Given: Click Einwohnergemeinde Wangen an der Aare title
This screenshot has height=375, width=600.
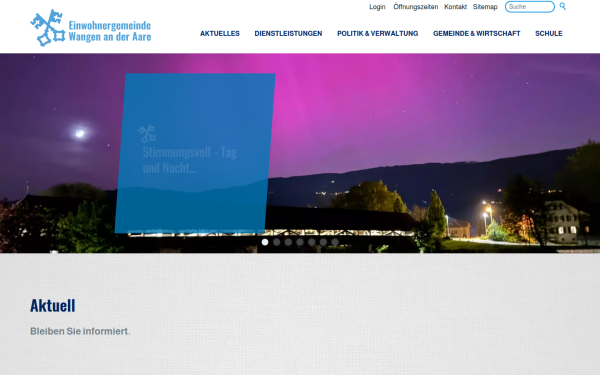Looking at the screenshot, I should (110, 31).
